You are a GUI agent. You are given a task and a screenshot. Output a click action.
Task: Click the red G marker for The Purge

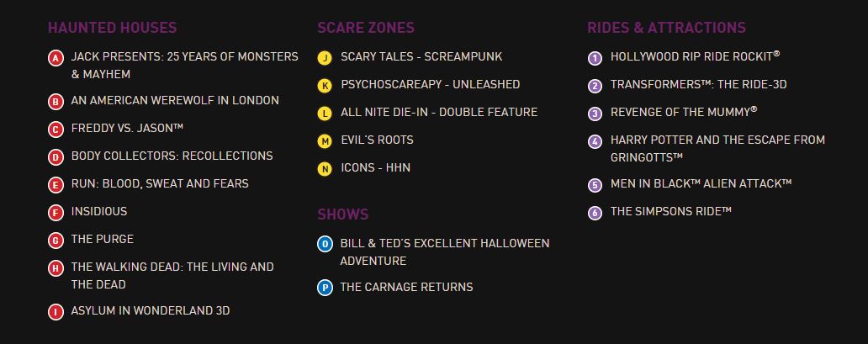[56, 241]
